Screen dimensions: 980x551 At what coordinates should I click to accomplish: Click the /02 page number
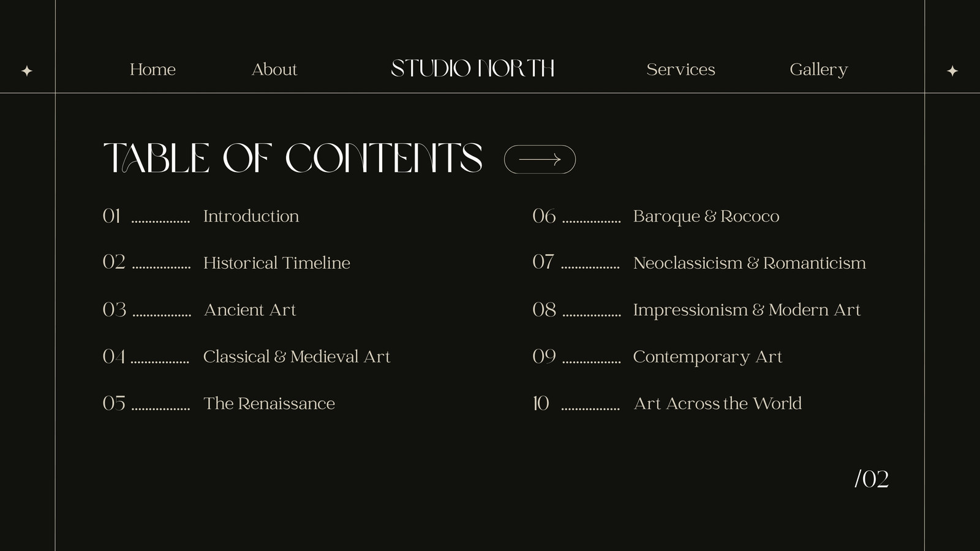[872, 479]
